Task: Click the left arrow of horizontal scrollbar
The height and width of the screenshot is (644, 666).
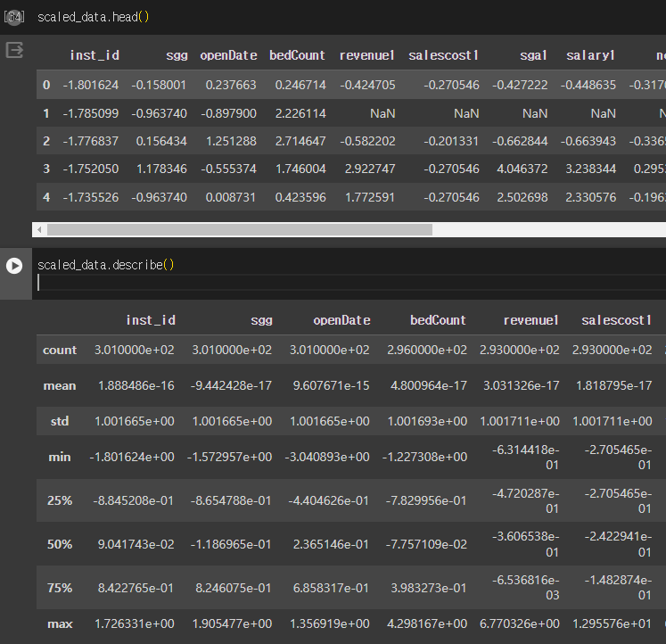Action: [x=39, y=230]
